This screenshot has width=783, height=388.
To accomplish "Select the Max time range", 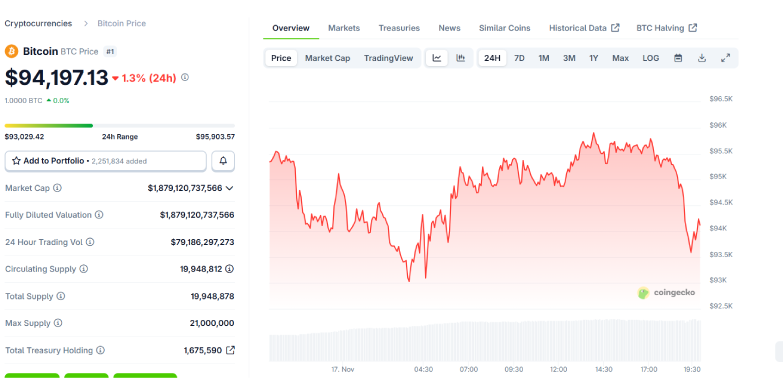I will click(x=621, y=58).
